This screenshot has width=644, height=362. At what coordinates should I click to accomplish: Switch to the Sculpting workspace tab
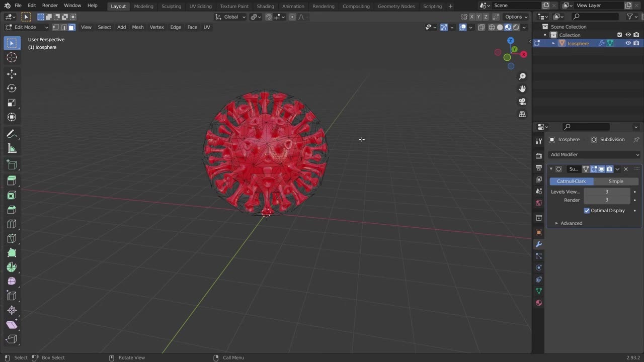171,6
